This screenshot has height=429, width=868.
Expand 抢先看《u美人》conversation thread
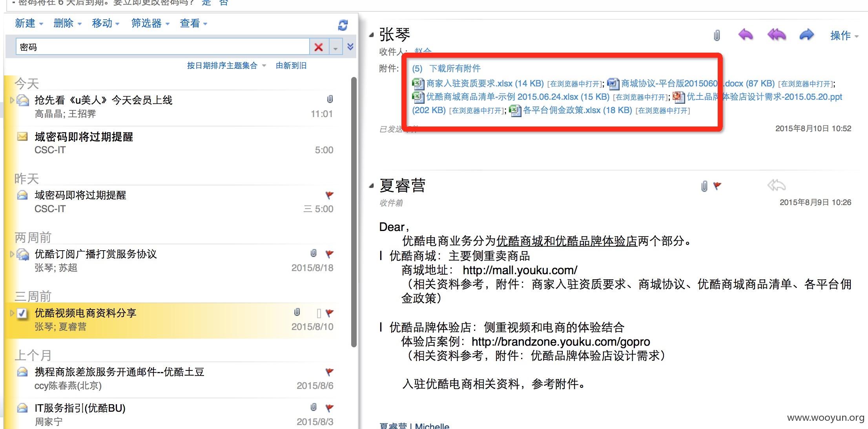click(12, 100)
